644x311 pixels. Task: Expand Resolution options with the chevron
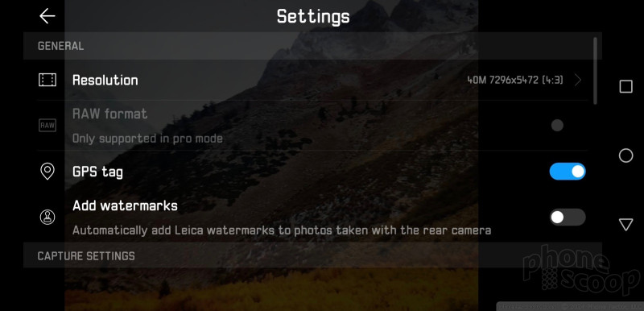pos(578,80)
